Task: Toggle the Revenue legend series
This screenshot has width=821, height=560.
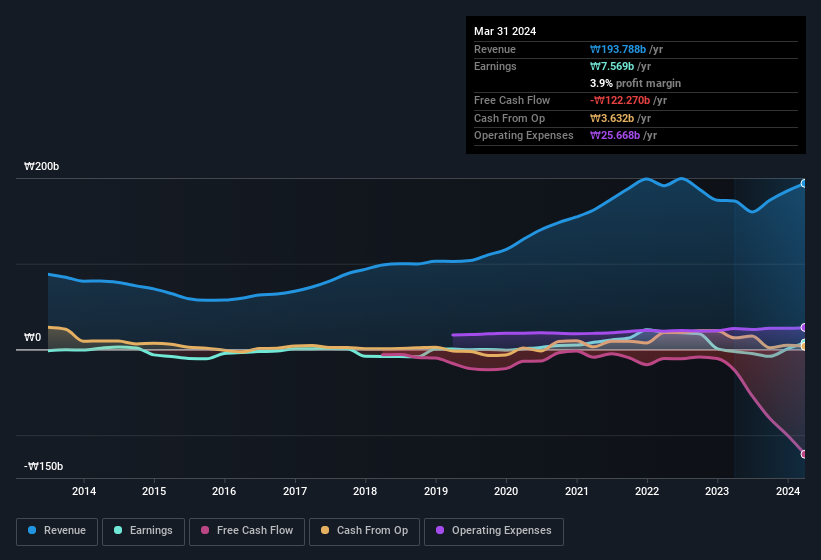Action: point(57,531)
